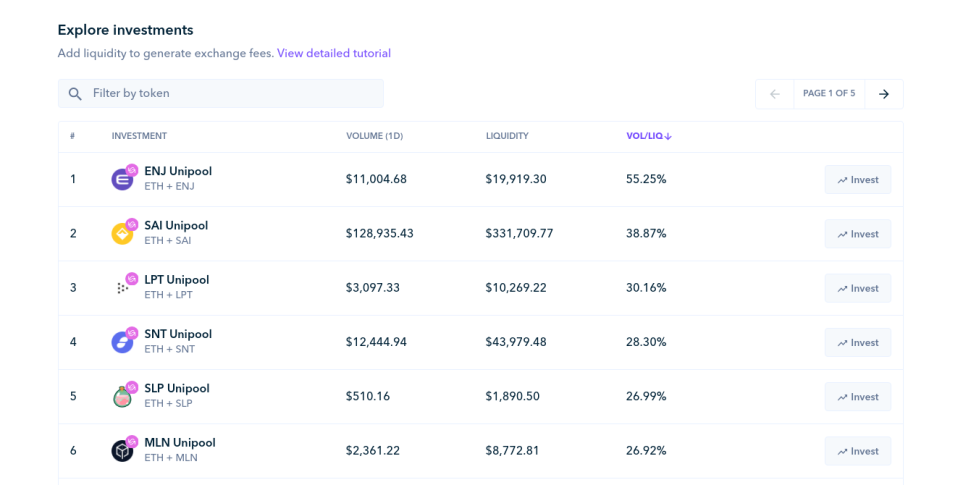Click the ENJ token logo icon
The width and height of the screenshot is (971, 485).
[x=122, y=180]
